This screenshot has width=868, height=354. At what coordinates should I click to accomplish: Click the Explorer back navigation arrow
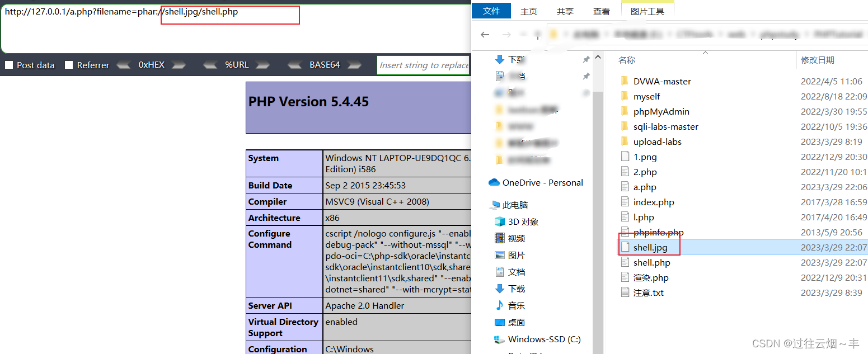pos(485,34)
